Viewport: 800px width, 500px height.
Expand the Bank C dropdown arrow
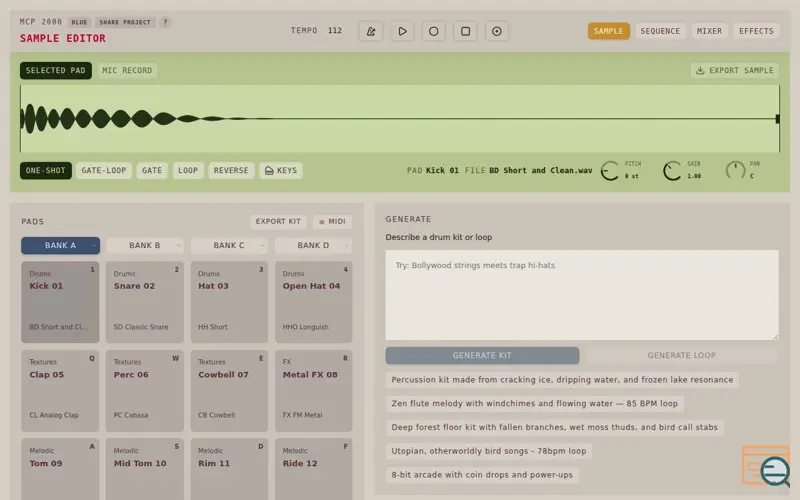[262, 246]
